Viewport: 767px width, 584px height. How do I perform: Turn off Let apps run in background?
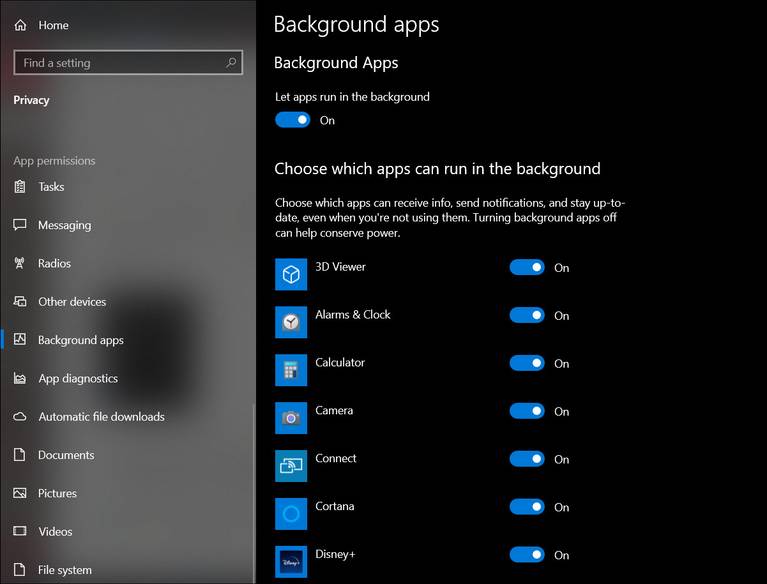(x=292, y=120)
